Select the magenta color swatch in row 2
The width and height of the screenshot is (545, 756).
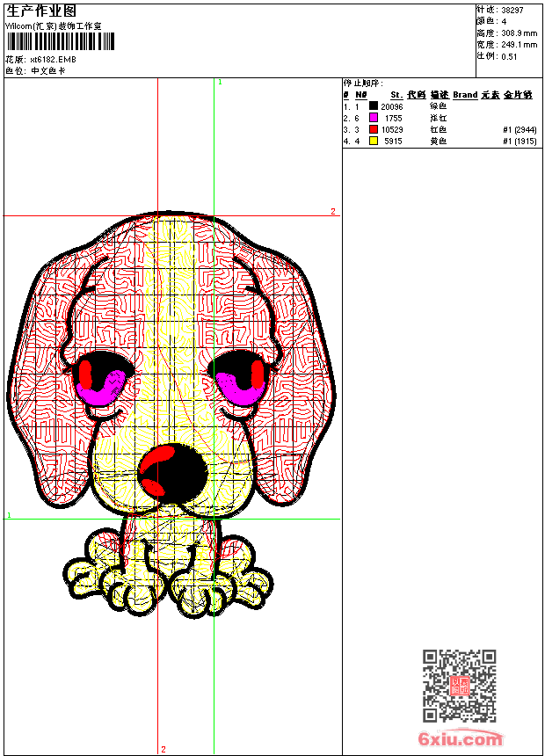tap(374, 118)
